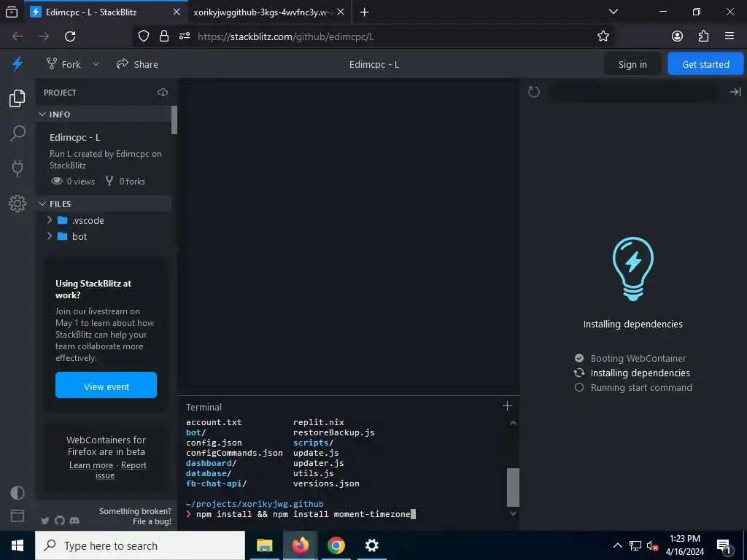The image size is (747, 560).
Task: Collapse preview panel with arrow icon
Action: pos(735,92)
